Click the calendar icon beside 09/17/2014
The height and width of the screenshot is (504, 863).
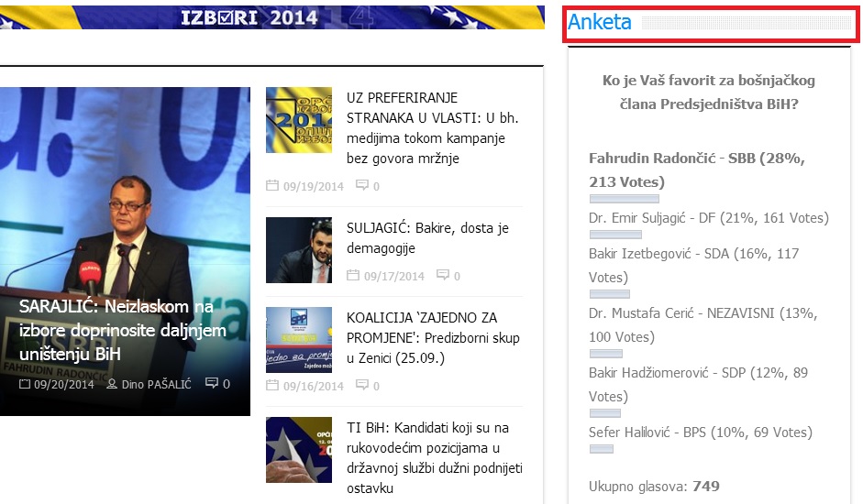coord(352,276)
